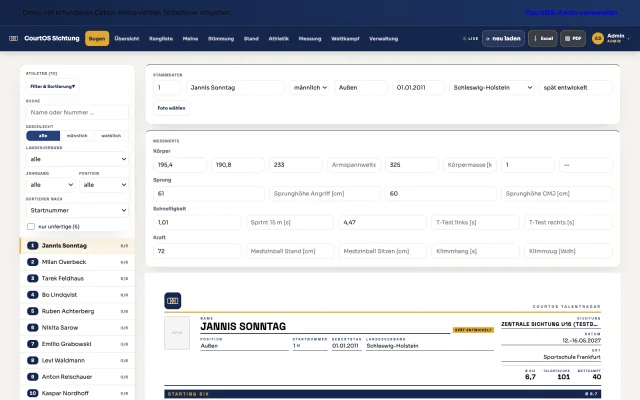Viewport: 640px width, 400px height.
Task: Switch to the Übersicht tab
Action: pos(127,38)
